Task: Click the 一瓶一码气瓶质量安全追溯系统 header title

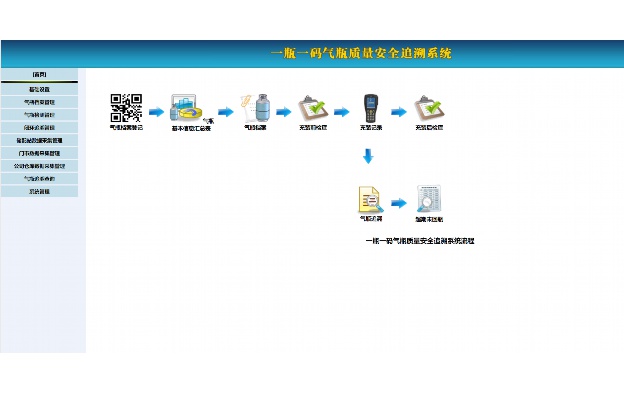Action: (x=361, y=53)
